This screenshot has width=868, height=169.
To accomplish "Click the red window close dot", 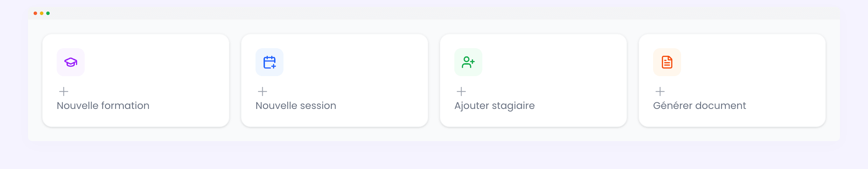I will click(35, 13).
